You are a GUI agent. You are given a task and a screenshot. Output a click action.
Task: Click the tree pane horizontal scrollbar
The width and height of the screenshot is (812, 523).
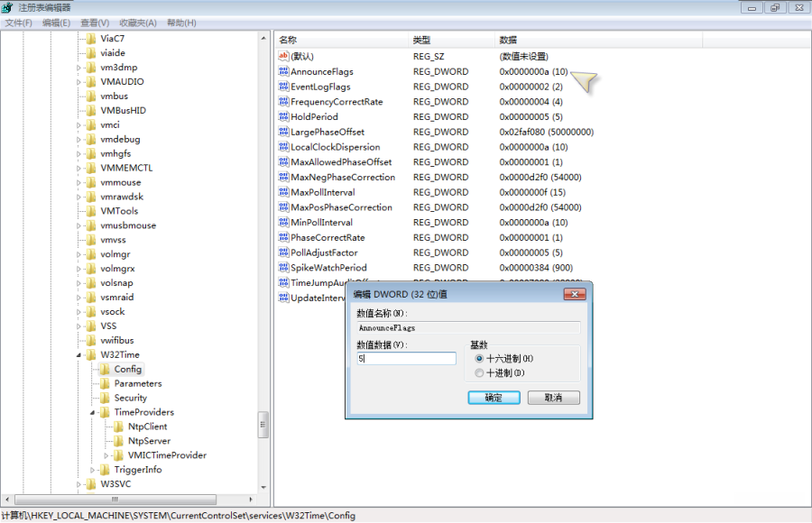pos(135,499)
